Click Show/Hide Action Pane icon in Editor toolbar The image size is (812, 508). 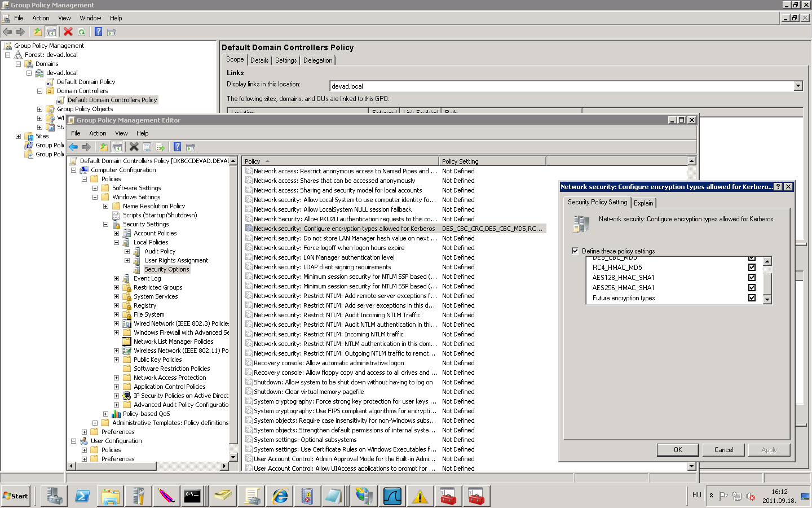tap(191, 147)
